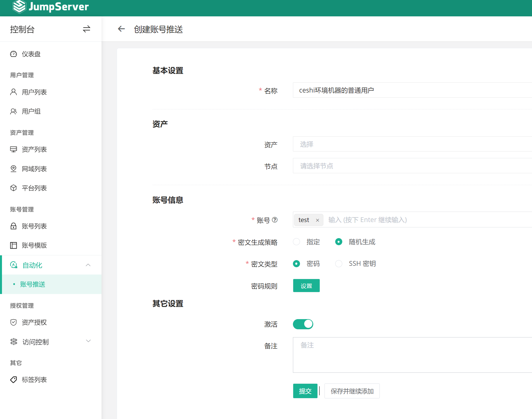The width and height of the screenshot is (532, 419).
Task: Select the 指定 radio option
Action: coord(297,242)
